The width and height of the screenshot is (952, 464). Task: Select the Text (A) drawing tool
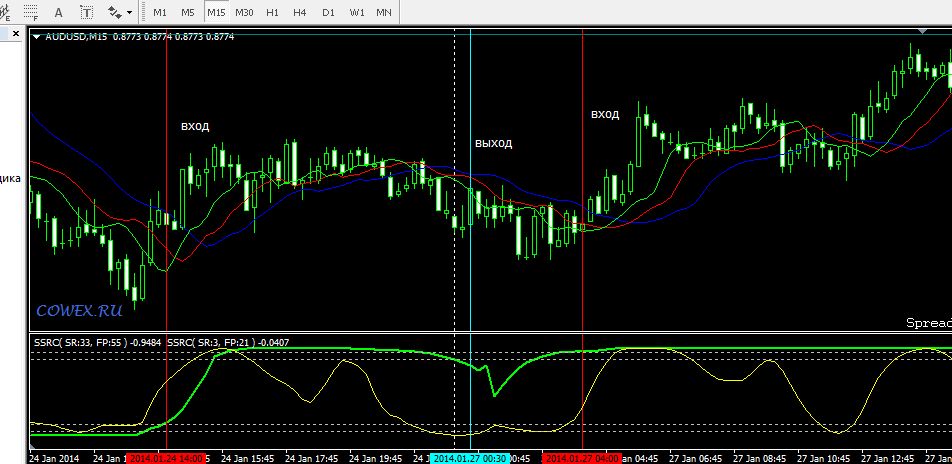coord(58,12)
